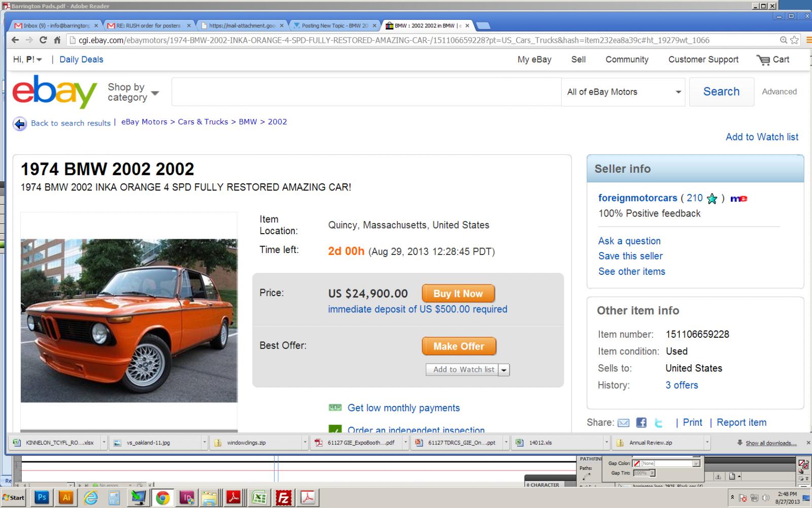
Task: Reload the eBay page
Action: click(x=43, y=40)
